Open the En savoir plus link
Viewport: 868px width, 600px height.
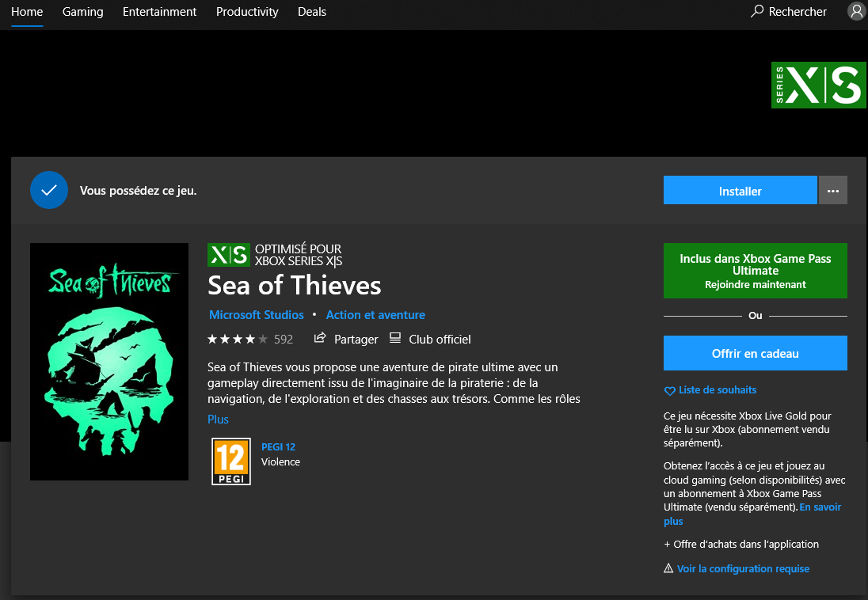tap(820, 507)
